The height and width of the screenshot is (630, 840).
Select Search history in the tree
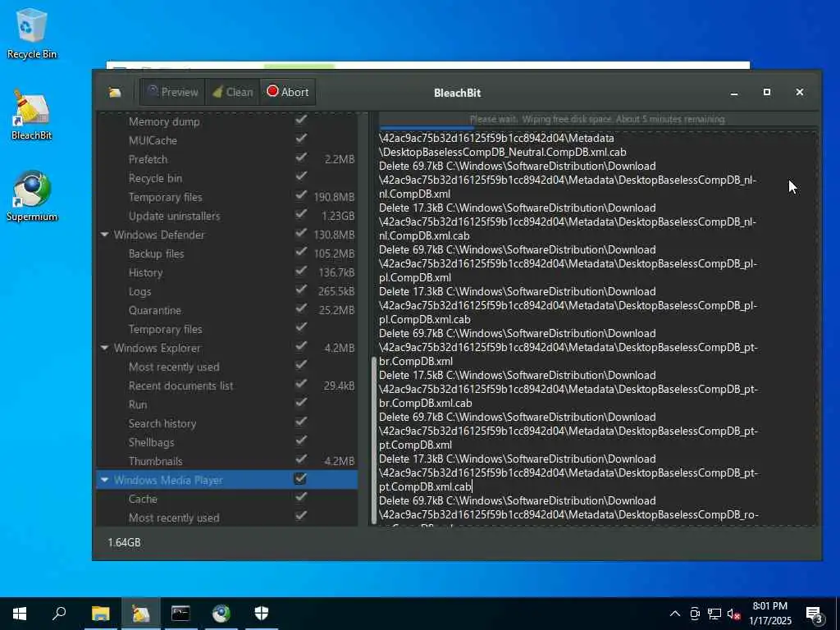227,423
